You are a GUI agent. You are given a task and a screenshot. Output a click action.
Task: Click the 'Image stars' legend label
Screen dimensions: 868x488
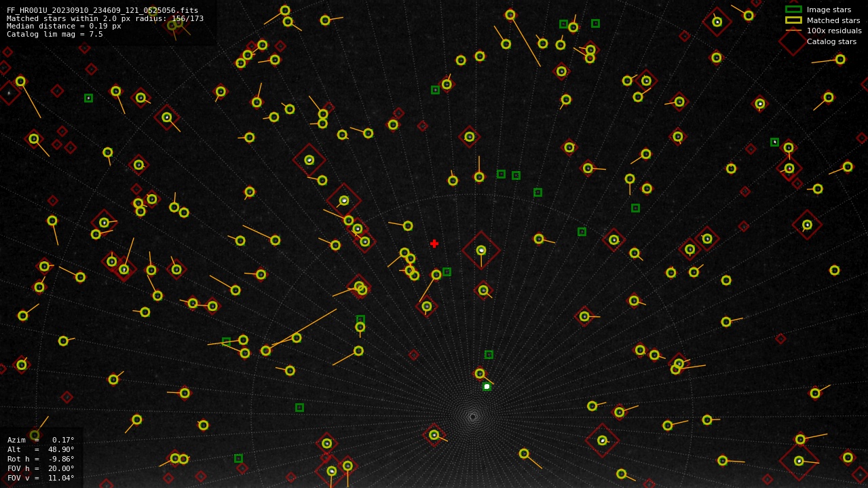[x=829, y=10]
